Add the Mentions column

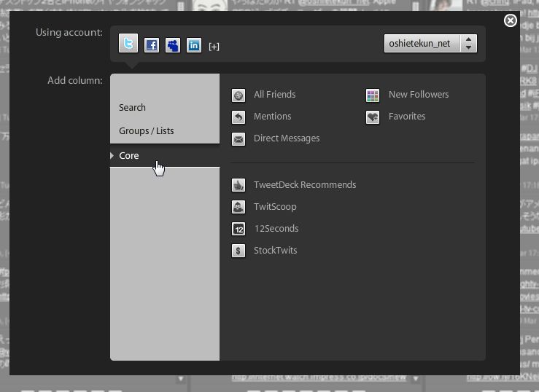(x=273, y=117)
